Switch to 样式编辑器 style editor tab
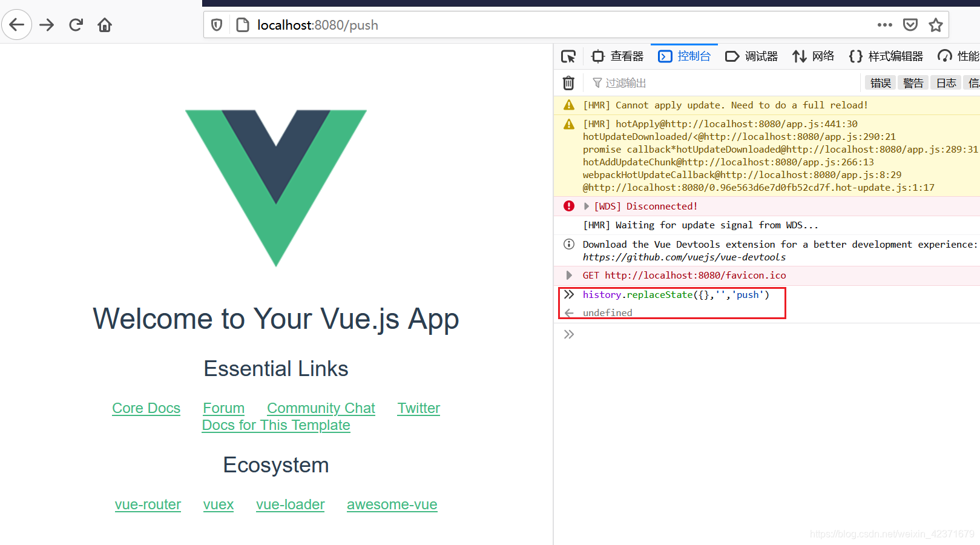 tap(886, 56)
